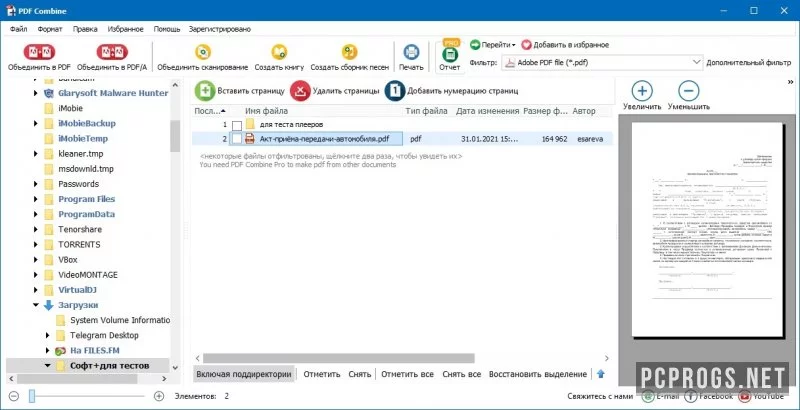Expand the Program Files folder
The width and height of the screenshot is (800, 410).
pos(35,199)
